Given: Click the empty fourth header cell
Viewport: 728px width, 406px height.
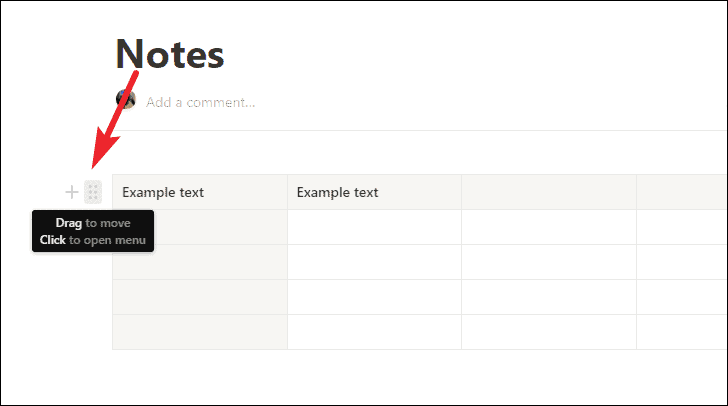Looking at the screenshot, I should (x=682, y=192).
